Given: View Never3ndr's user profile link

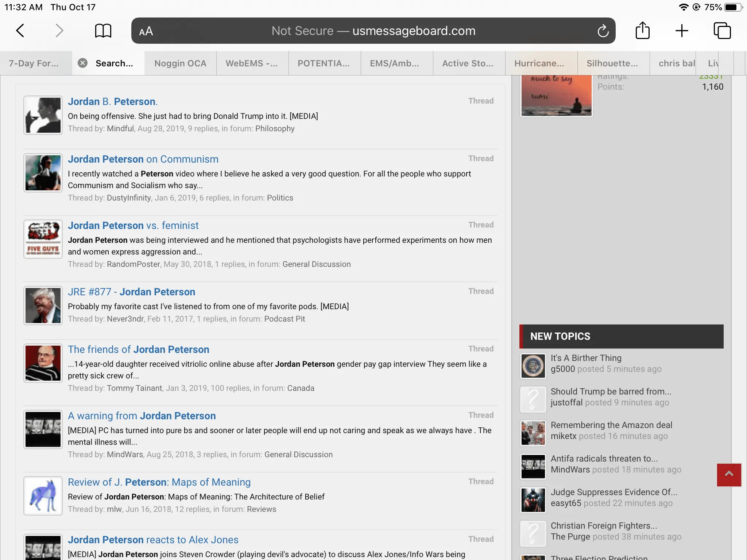Looking at the screenshot, I should [x=125, y=319].
